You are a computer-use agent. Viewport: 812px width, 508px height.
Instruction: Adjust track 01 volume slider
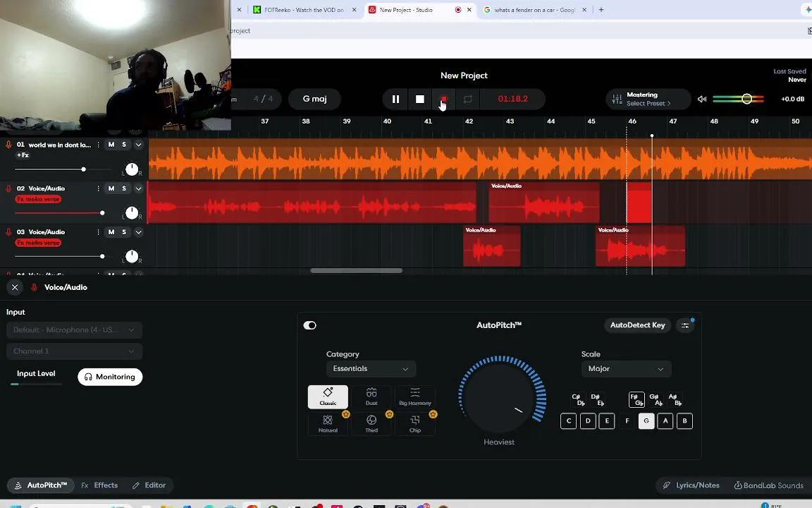(x=83, y=169)
